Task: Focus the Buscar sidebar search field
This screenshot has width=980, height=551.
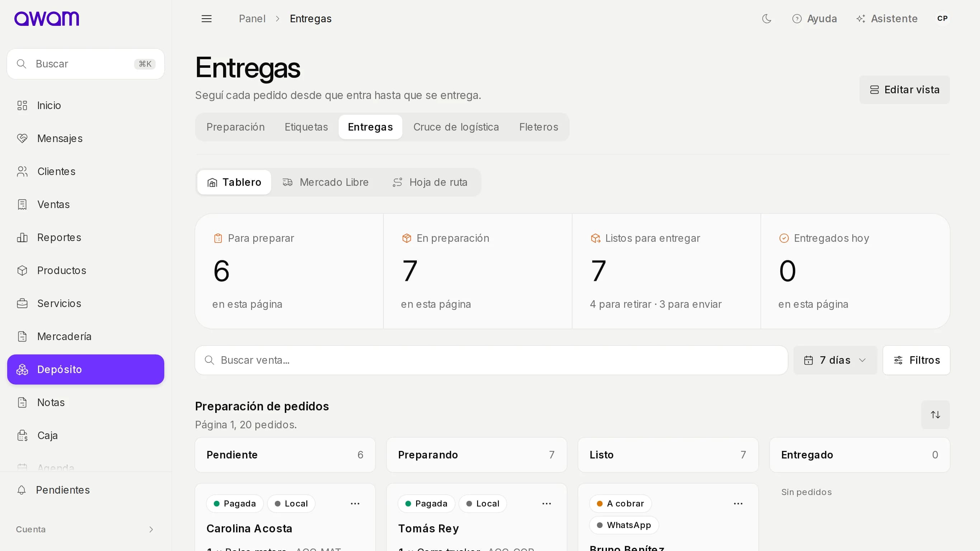Action: pos(86,64)
